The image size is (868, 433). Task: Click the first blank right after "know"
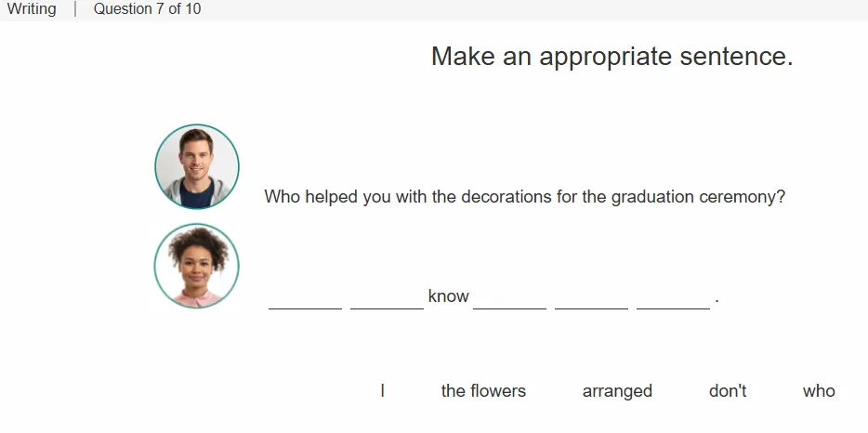point(510,301)
